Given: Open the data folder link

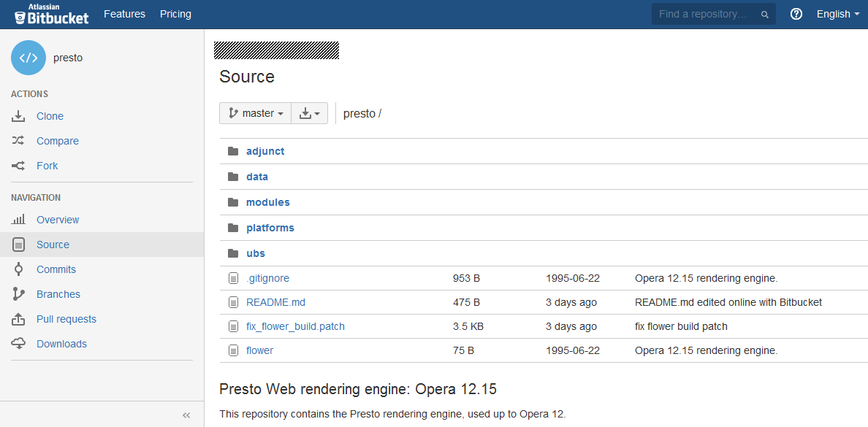Looking at the screenshot, I should click(257, 177).
